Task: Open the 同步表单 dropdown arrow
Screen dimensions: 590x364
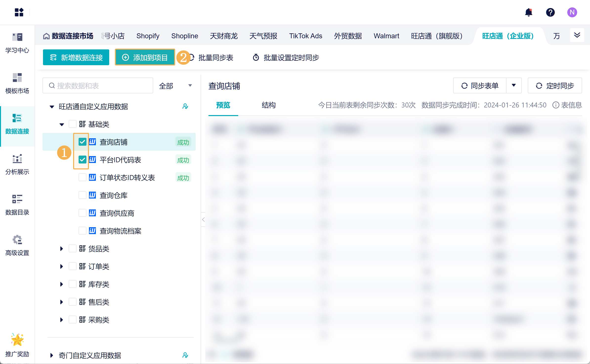Action: point(514,85)
